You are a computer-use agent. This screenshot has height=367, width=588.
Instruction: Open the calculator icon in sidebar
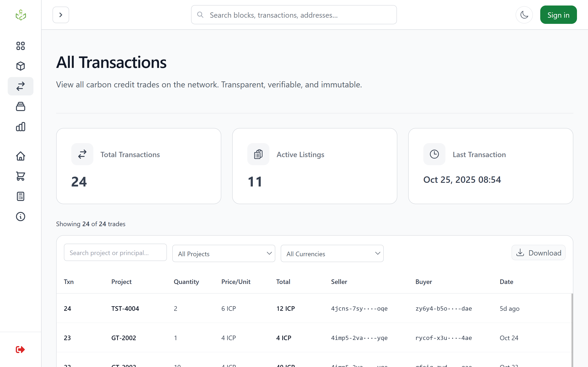click(20, 196)
